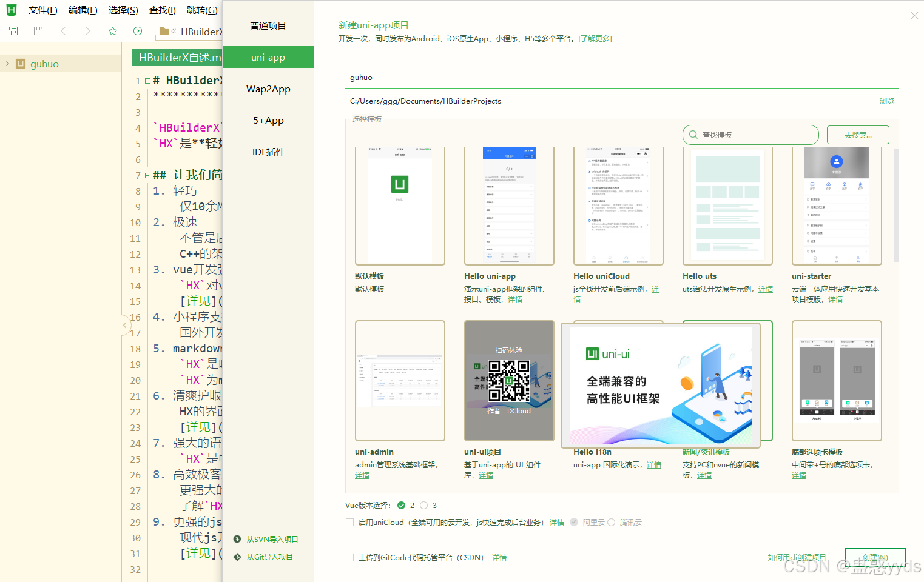
Task: Click the SVN import icon
Action: [x=237, y=539]
